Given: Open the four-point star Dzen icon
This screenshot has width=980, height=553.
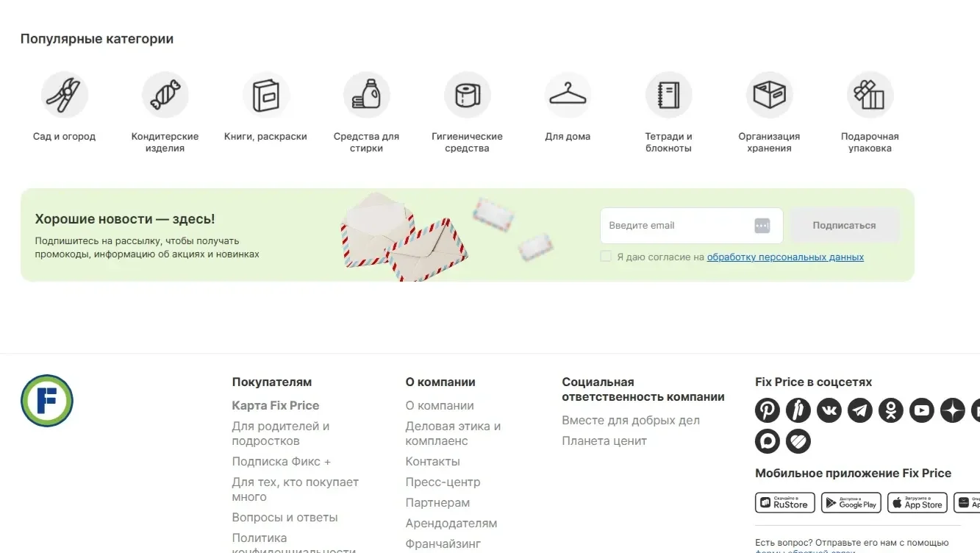Looking at the screenshot, I should coord(953,410).
